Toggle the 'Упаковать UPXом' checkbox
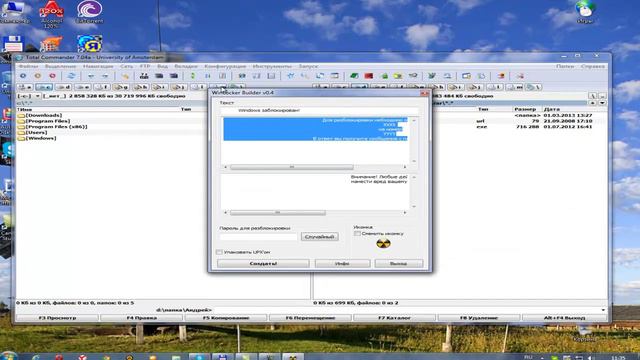 pos(219,252)
